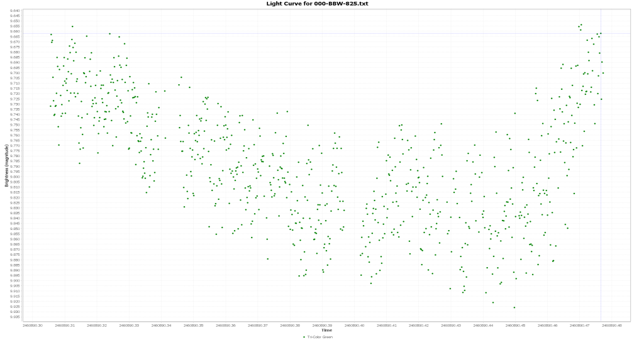
Task: Click x-axis tick label 2460890.38
Action: (x=289, y=325)
